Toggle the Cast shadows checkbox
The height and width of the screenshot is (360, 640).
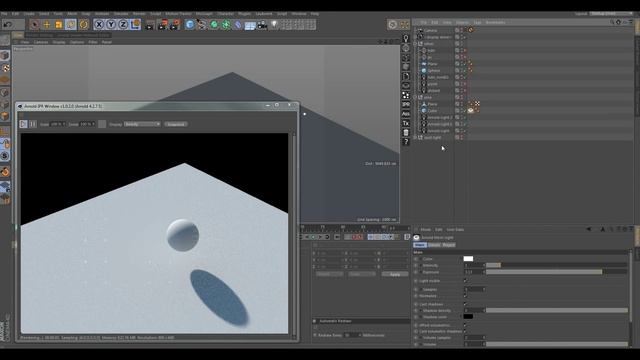465,304
